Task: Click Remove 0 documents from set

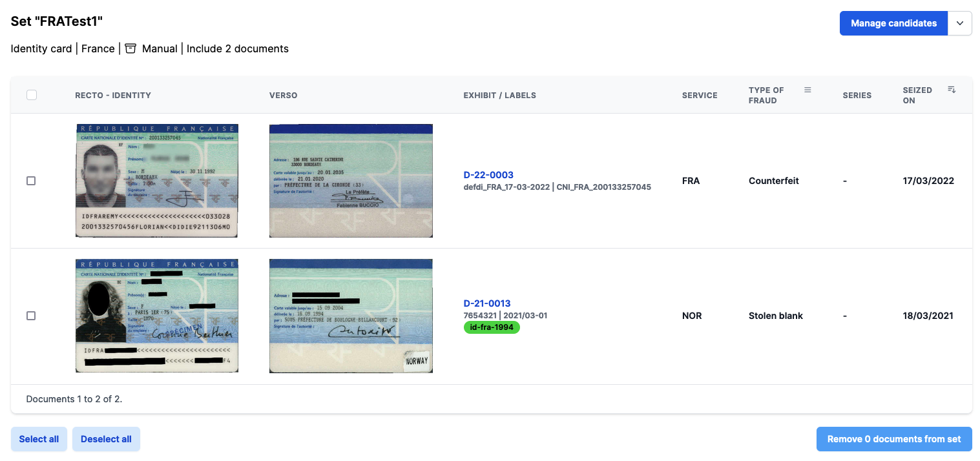Action: point(894,439)
